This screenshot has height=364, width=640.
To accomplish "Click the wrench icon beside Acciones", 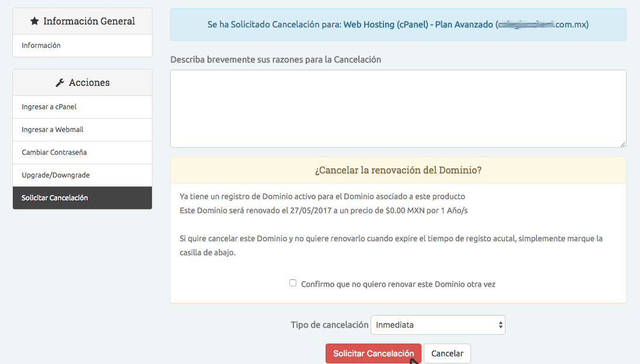I will pyautogui.click(x=60, y=83).
